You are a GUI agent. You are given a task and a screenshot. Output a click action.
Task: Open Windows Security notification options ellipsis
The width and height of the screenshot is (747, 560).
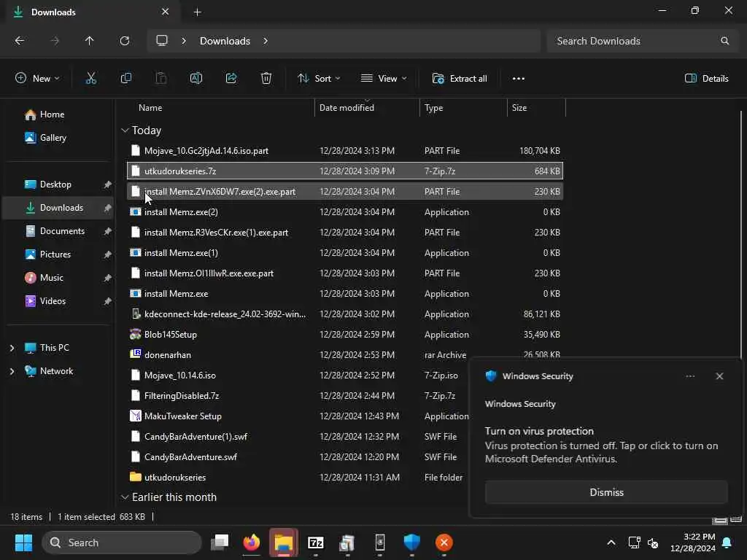[x=690, y=376]
